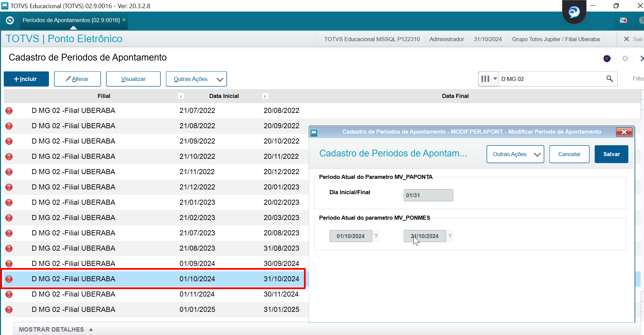Select the row starting 01/01/2025
Viewport: 644px width, 335px height.
(156, 309)
